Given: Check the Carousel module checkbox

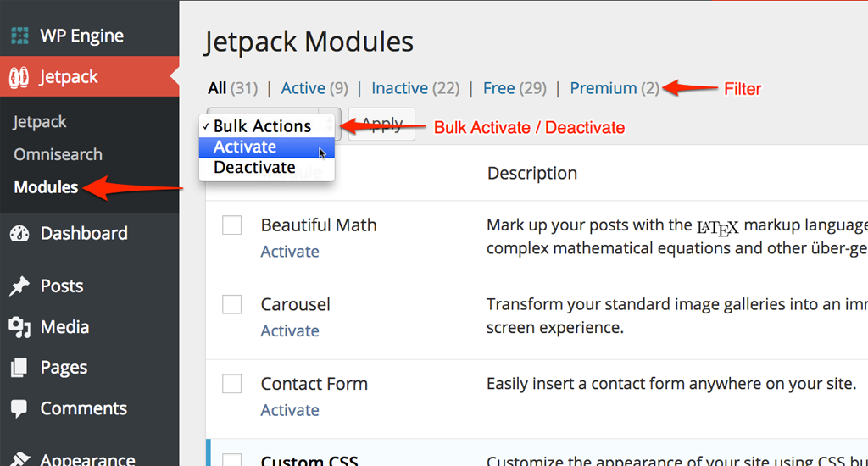Looking at the screenshot, I should [232, 304].
